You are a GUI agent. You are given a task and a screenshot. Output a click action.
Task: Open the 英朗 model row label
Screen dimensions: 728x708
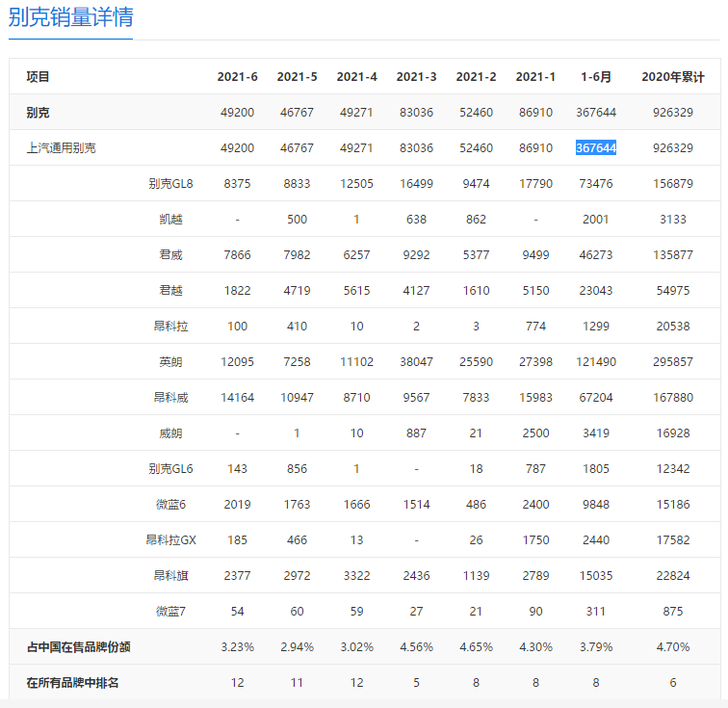170,362
